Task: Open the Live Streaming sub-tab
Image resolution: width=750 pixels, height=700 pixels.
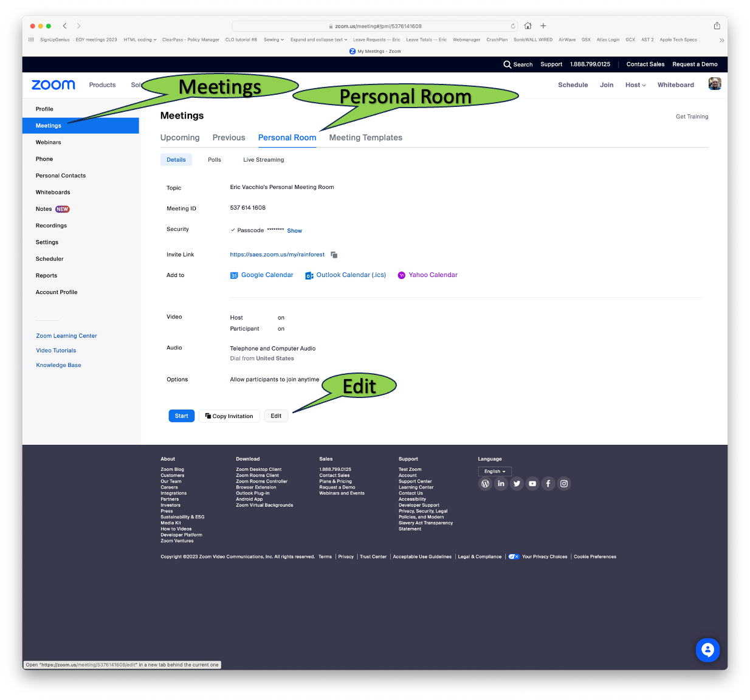Action: (263, 160)
